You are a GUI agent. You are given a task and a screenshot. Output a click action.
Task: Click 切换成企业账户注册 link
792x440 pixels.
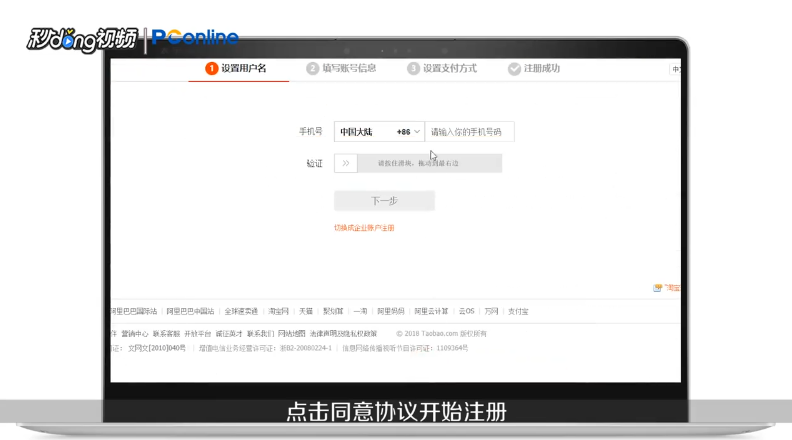tap(364, 228)
